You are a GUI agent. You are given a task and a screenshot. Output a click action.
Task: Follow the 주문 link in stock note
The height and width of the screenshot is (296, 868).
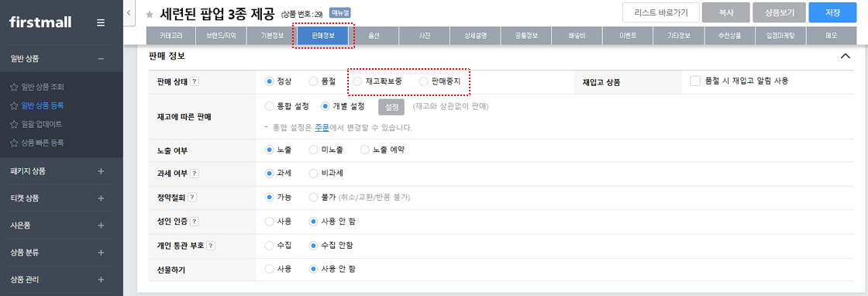click(322, 128)
